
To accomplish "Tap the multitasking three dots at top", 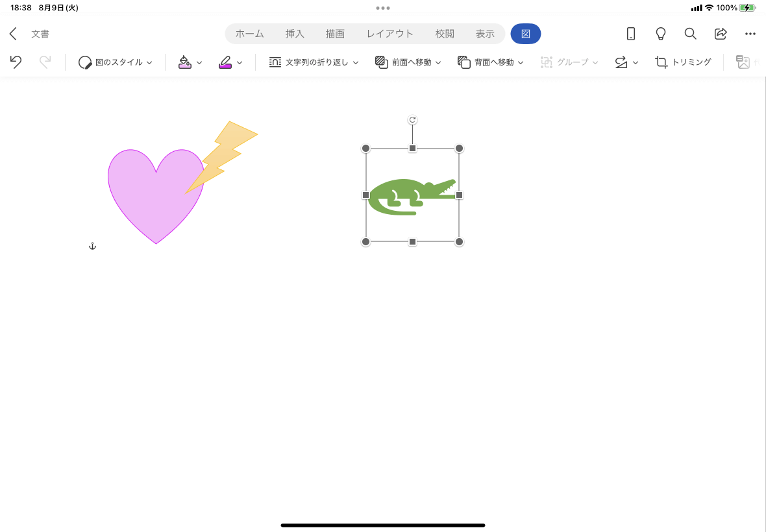I will tap(383, 8).
